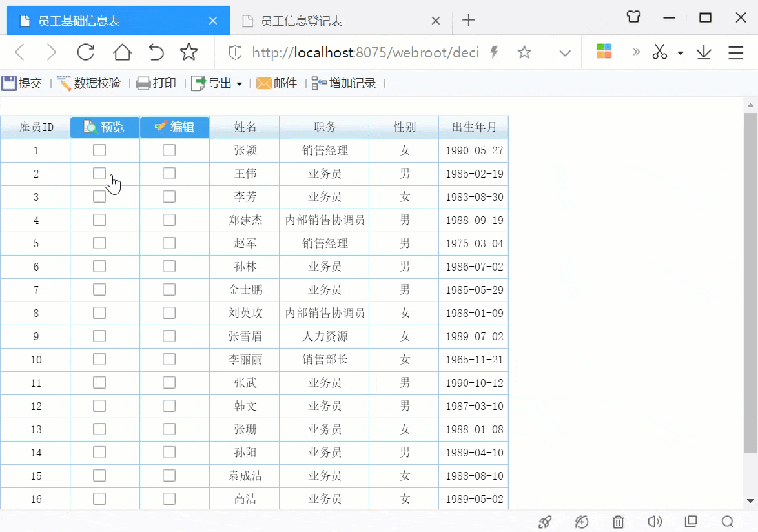This screenshot has height=532, width=758.
Task: Click the undo/restore closed tab icon
Action: point(156,52)
